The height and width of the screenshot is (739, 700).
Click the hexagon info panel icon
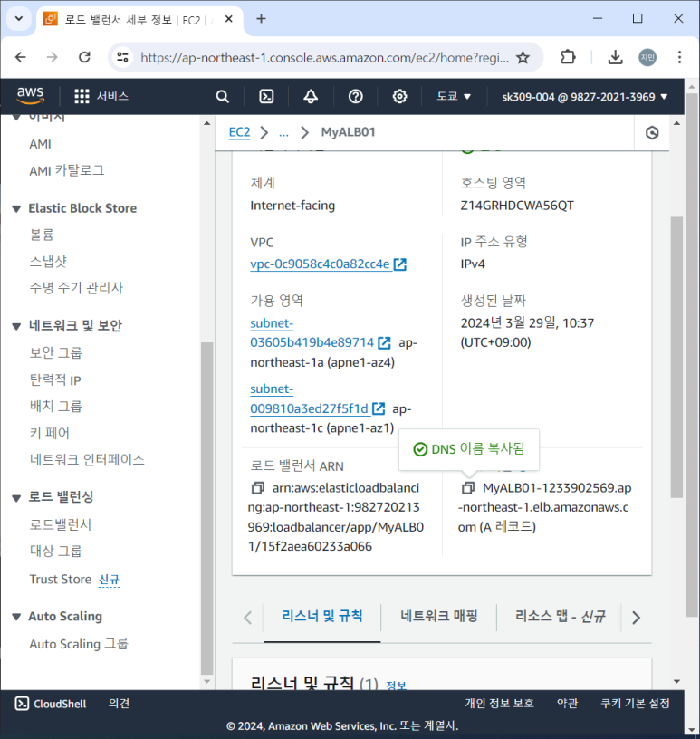(x=652, y=133)
